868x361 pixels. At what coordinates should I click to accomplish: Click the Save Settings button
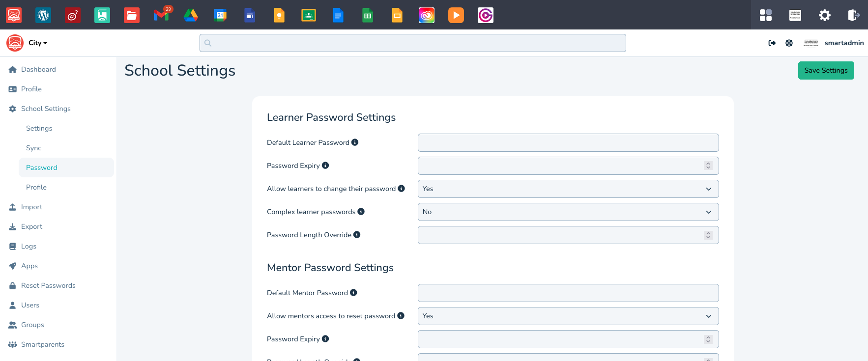point(826,70)
